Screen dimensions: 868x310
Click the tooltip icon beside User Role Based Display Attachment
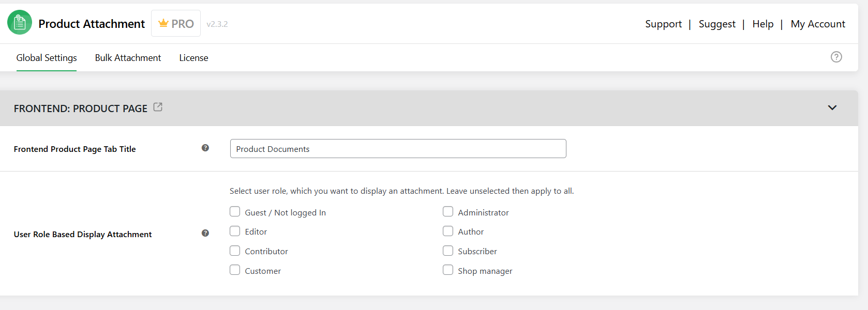(x=205, y=233)
